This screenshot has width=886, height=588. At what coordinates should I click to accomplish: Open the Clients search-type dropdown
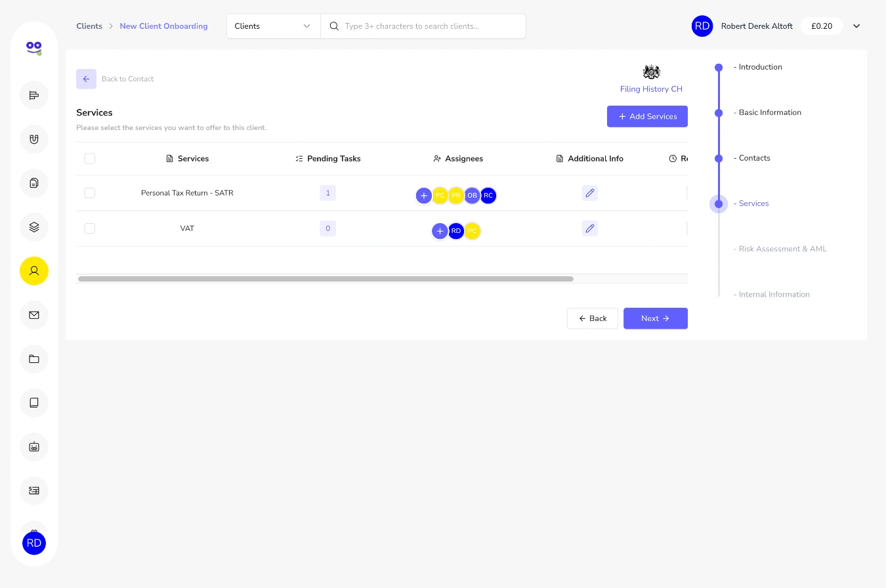(x=273, y=26)
